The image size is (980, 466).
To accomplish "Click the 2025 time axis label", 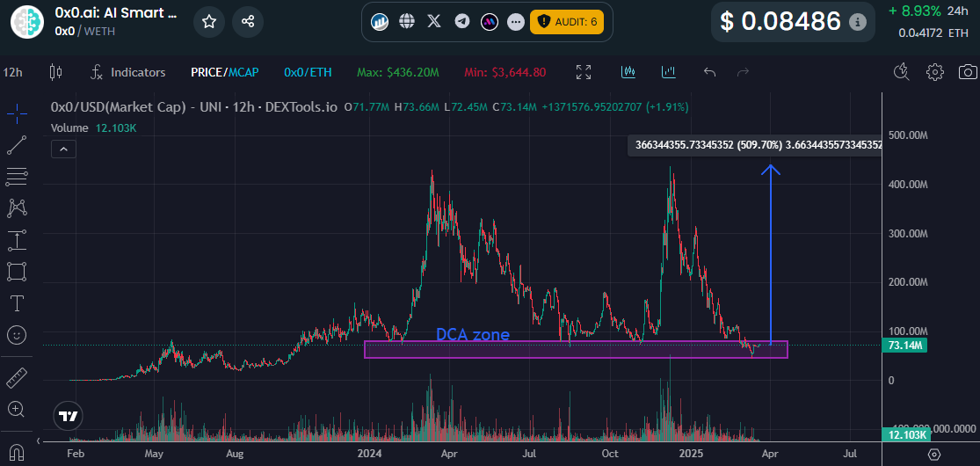I will (x=691, y=454).
